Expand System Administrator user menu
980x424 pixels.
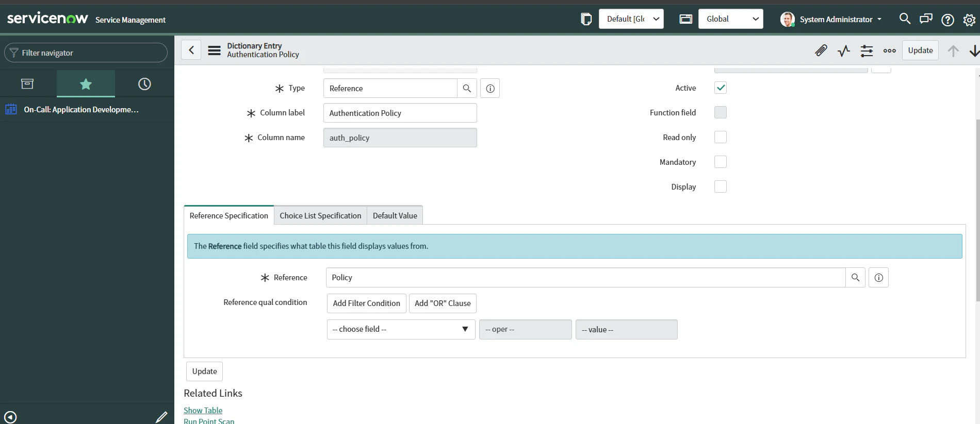click(x=840, y=19)
